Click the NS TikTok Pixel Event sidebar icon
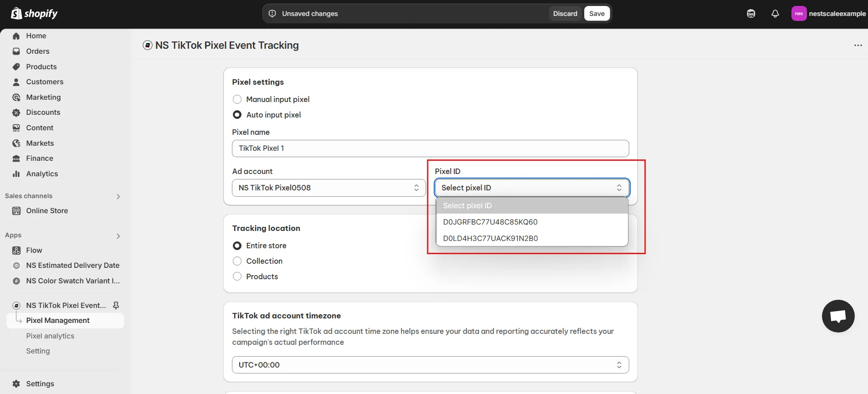868x394 pixels. (x=16, y=306)
